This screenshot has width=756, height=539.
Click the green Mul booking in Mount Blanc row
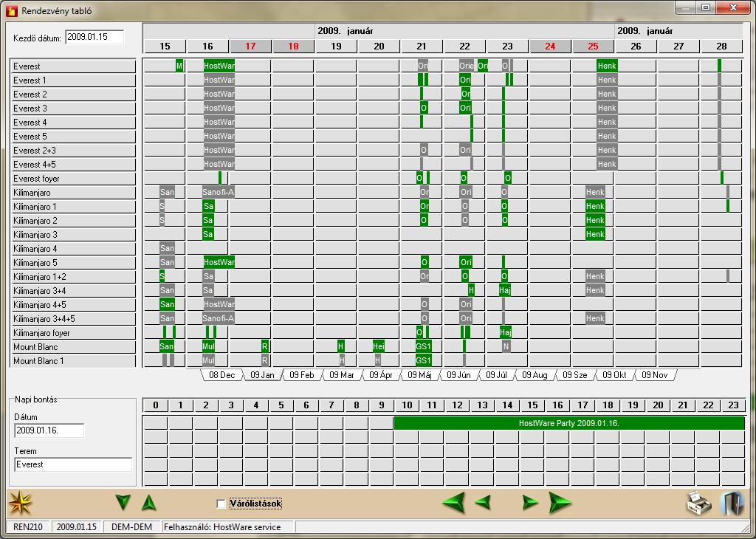tap(208, 346)
